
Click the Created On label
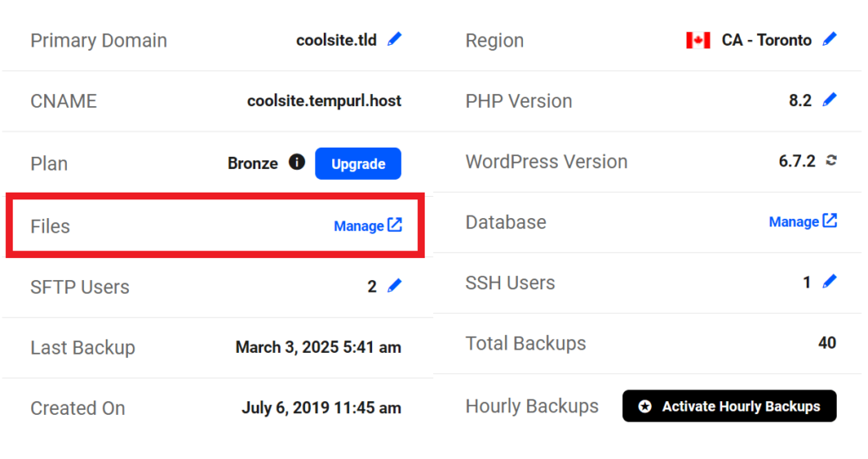click(x=78, y=408)
